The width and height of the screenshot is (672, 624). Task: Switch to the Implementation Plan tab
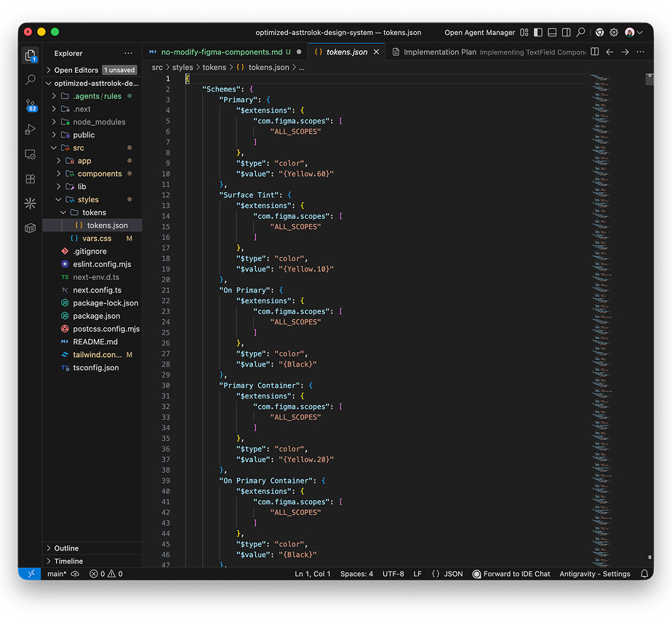440,52
